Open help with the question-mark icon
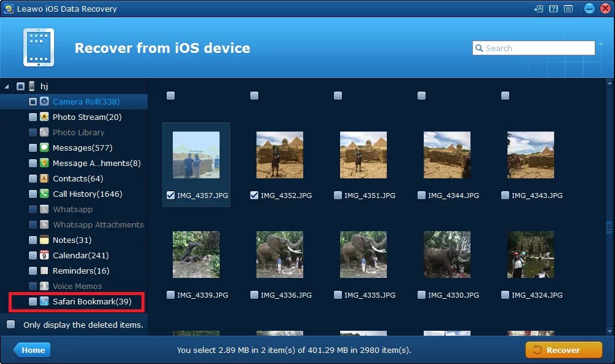This screenshot has width=615, height=364. click(552, 8)
